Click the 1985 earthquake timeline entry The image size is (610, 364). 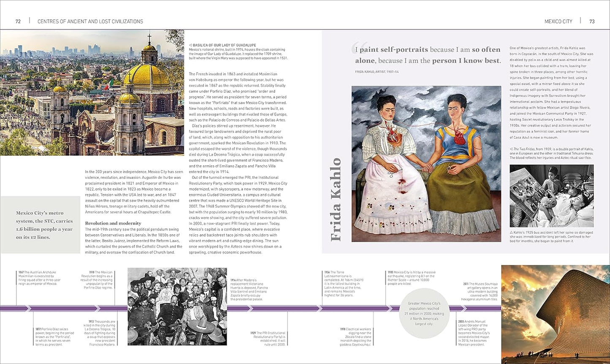[412, 278]
